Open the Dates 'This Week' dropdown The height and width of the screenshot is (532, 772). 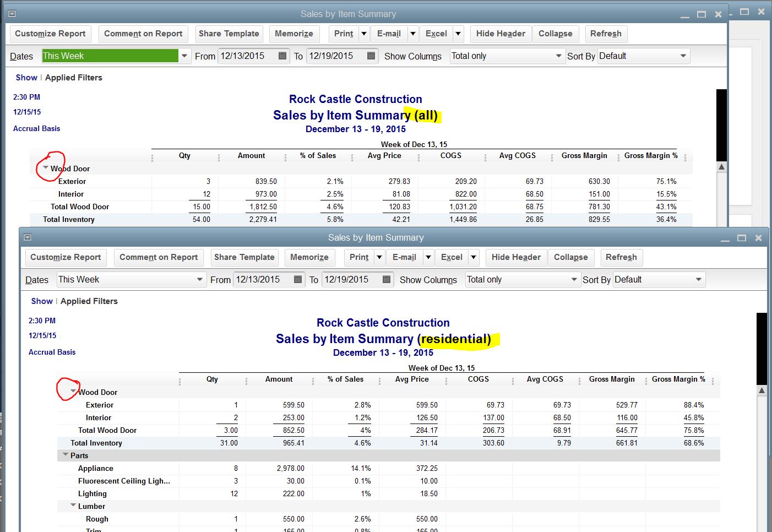pos(184,56)
